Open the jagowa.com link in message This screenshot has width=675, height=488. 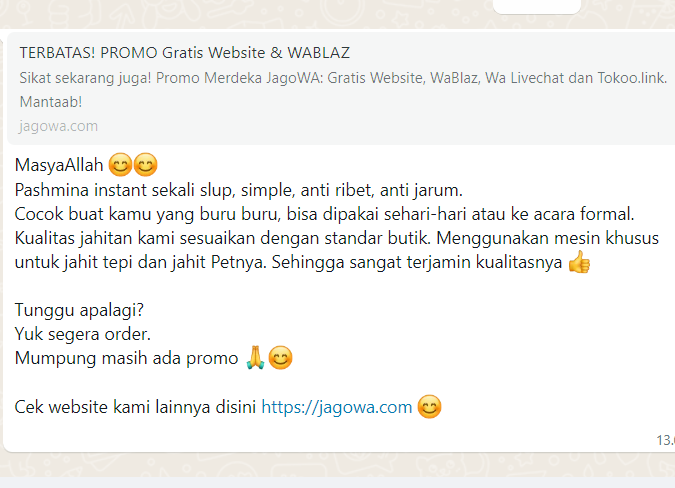coord(337,407)
